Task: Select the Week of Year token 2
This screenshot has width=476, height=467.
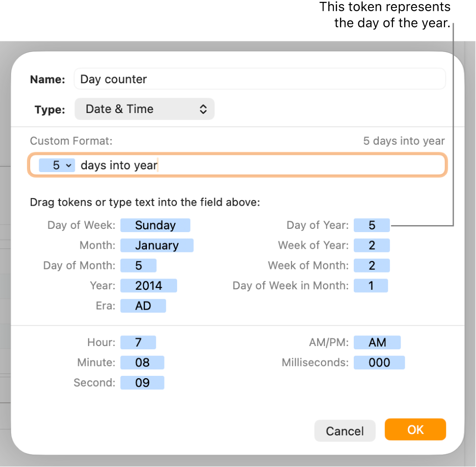Action: pyautogui.click(x=371, y=245)
